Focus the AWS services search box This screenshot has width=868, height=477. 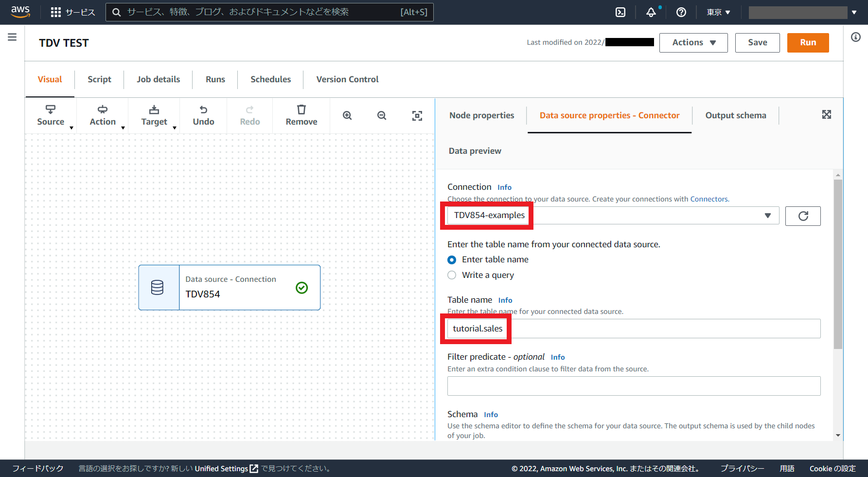click(269, 12)
